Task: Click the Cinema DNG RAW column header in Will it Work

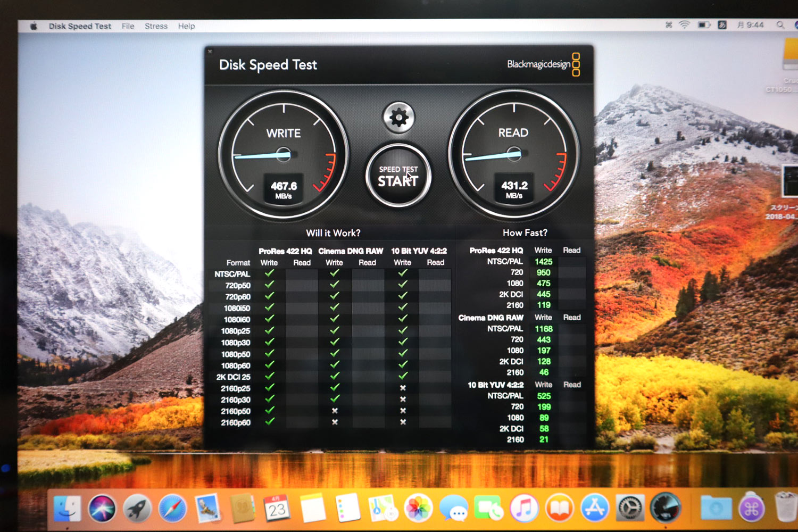Action: (x=351, y=251)
